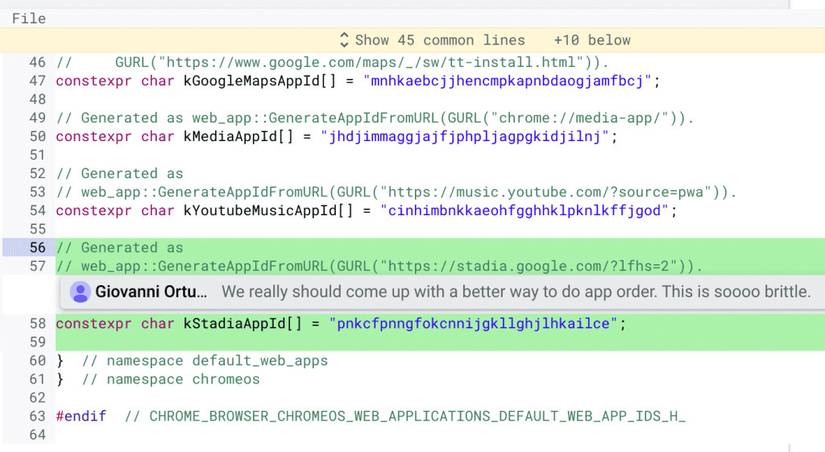Click line number 54
Viewport: 825px width, 452px height.
pyautogui.click(x=37, y=211)
